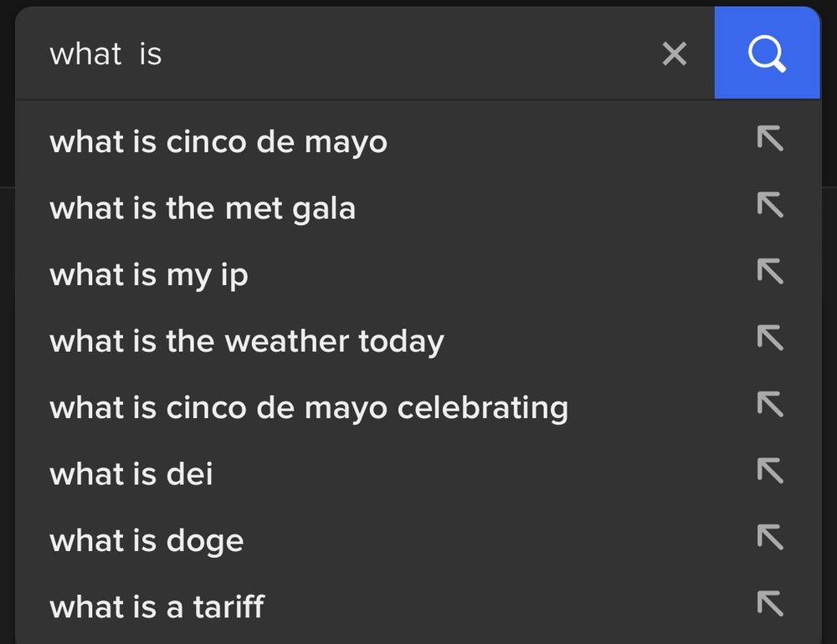
Task: Insert 'what is a tariff' via arrow icon
Action: coord(770,603)
